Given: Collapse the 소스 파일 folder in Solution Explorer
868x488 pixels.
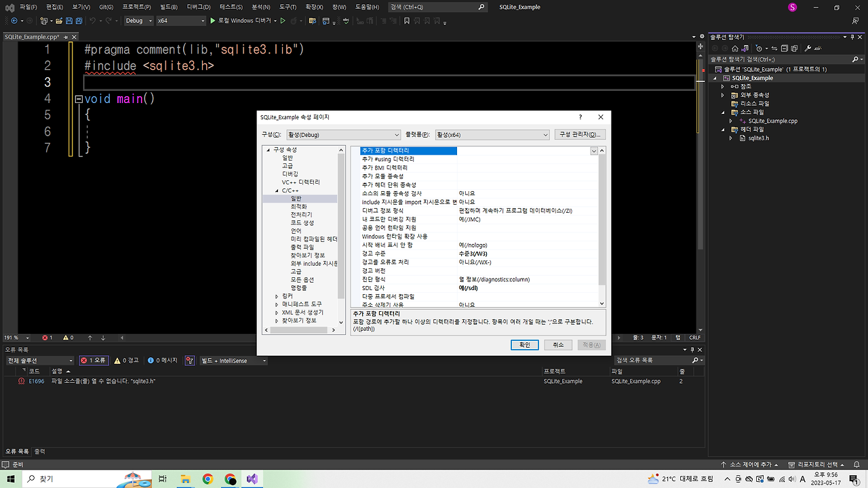Looking at the screenshot, I should pyautogui.click(x=723, y=113).
